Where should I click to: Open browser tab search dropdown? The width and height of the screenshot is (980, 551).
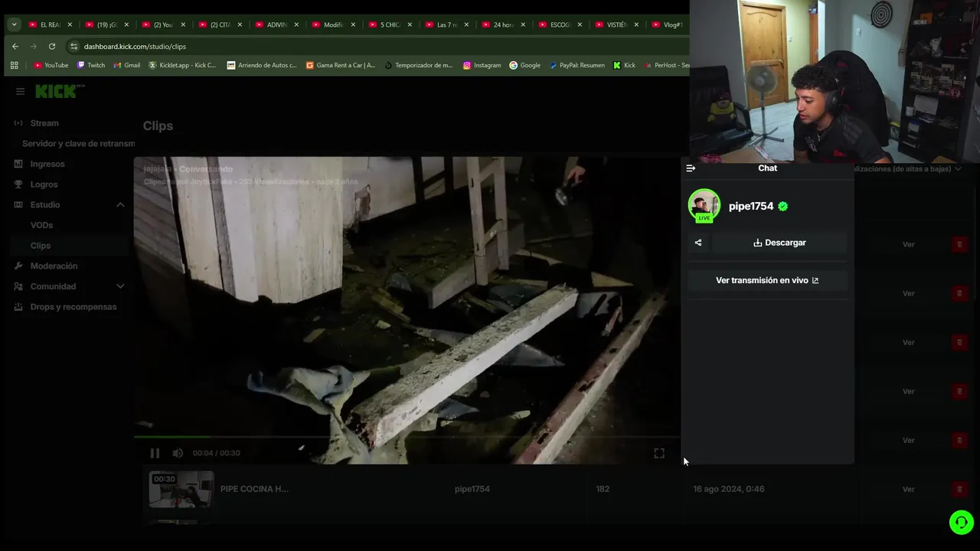tap(14, 24)
